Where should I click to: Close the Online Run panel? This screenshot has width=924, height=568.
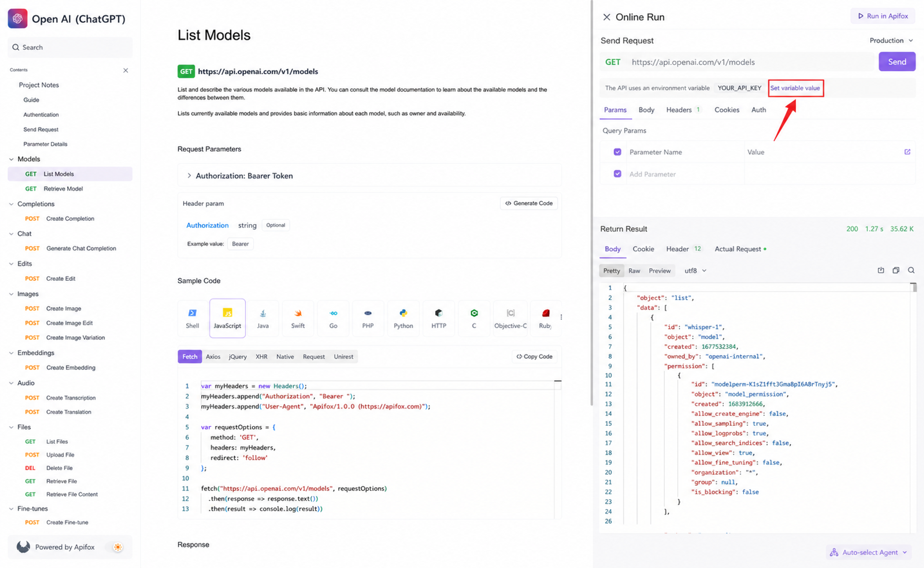pyautogui.click(x=607, y=17)
